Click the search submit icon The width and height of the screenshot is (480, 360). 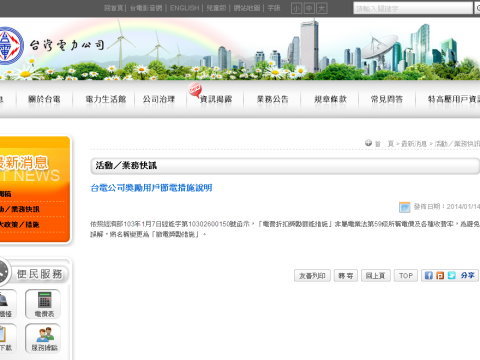coord(477,8)
